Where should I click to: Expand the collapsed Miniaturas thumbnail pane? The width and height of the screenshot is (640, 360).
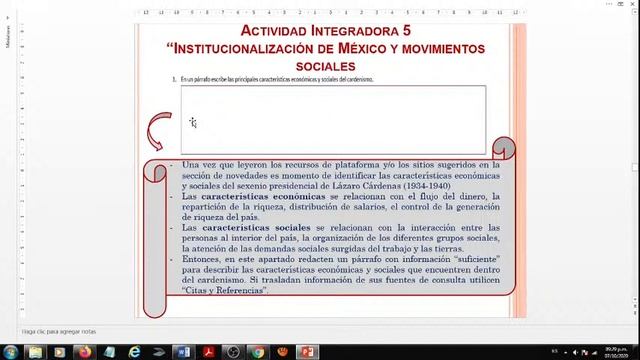(x=8, y=18)
